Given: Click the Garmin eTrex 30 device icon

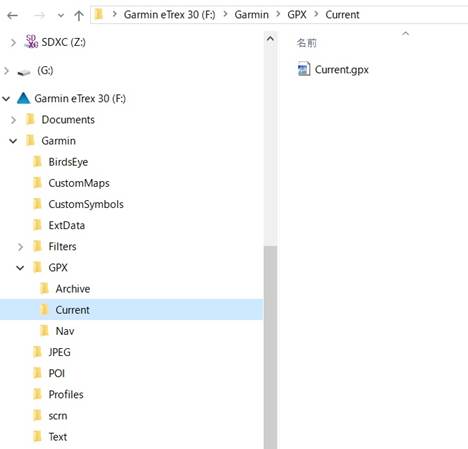Looking at the screenshot, I should click(x=23, y=98).
